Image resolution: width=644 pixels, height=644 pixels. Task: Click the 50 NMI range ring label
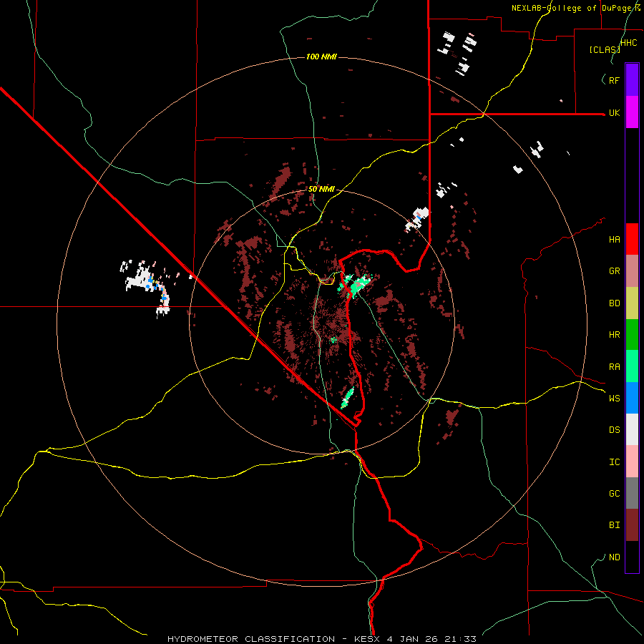click(321, 190)
